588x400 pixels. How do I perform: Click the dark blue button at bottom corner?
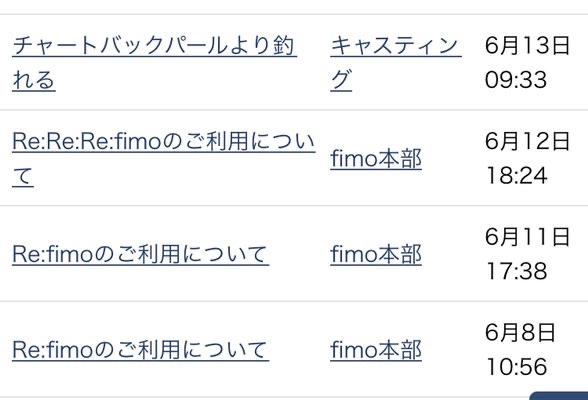(x=559, y=396)
